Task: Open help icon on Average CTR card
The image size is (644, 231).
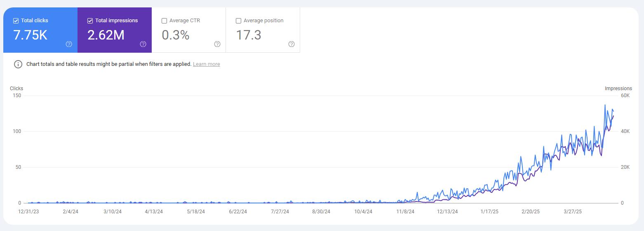Action: pyautogui.click(x=217, y=44)
